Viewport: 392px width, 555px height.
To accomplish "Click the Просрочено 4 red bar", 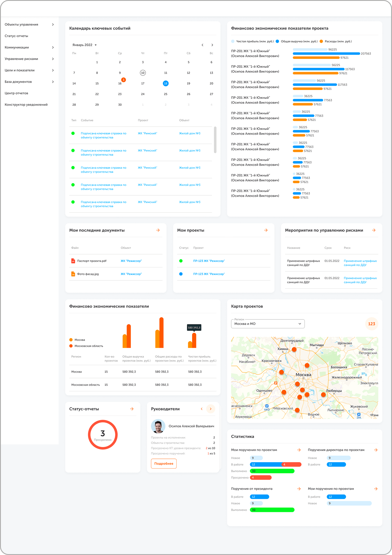I will [x=261, y=478].
